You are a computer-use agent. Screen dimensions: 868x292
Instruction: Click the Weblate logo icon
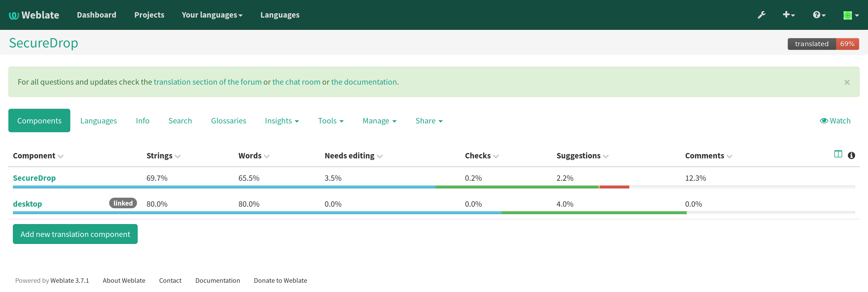pos(14,16)
